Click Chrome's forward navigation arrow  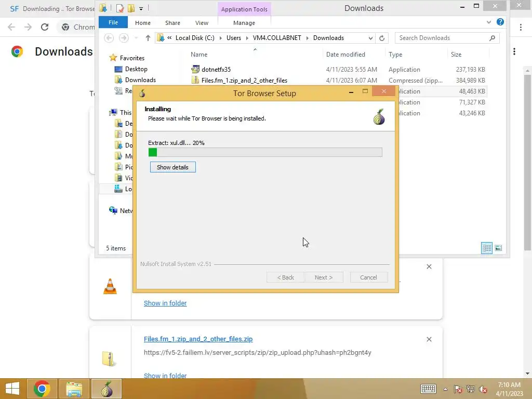point(28,27)
